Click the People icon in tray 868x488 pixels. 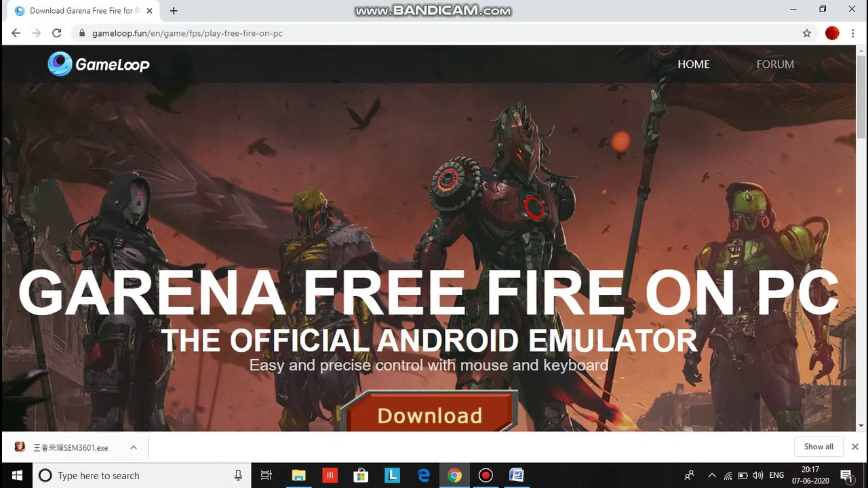[x=689, y=476]
